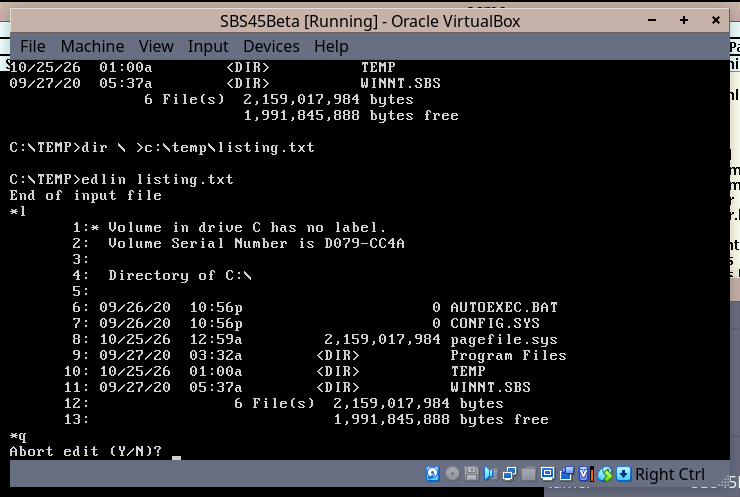Image resolution: width=740 pixels, height=497 pixels.
Task: Open the Input menu
Action: 208,46
